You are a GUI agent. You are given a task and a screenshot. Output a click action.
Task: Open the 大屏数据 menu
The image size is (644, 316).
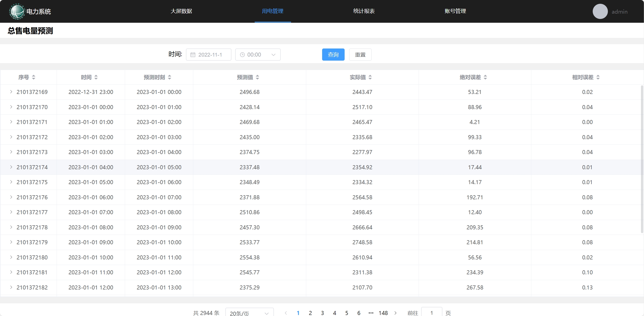(x=181, y=11)
